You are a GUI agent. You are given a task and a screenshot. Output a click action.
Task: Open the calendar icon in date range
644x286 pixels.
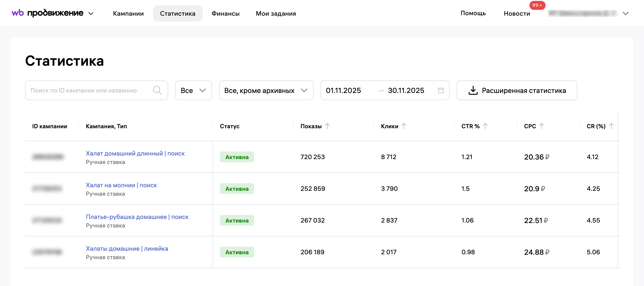(x=441, y=90)
